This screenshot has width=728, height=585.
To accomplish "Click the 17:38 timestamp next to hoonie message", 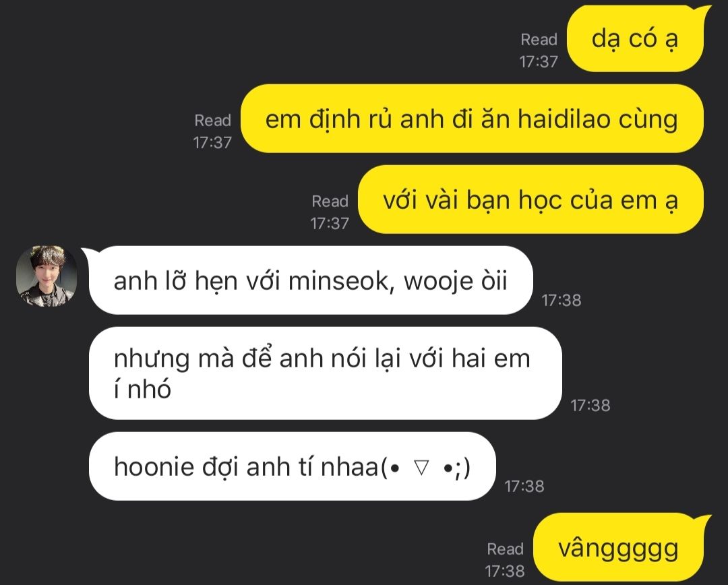I will click(524, 487).
